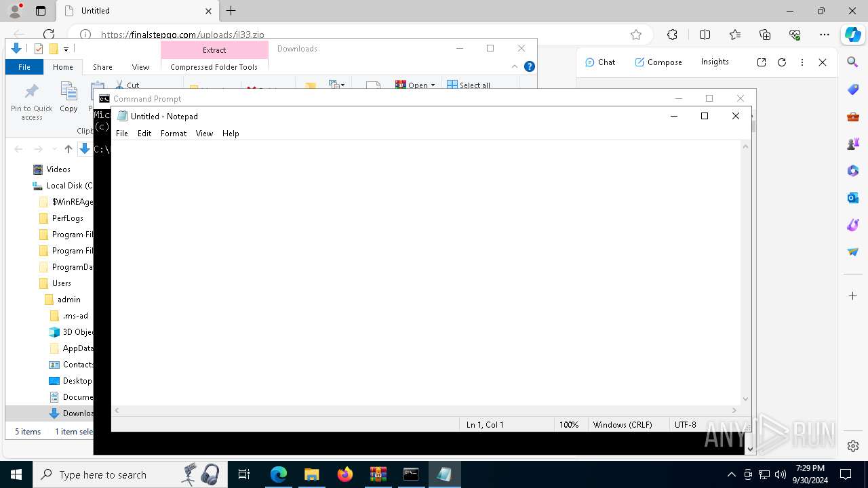Refresh the Copilot sidebar pane
Image resolution: width=868 pixels, height=488 pixels.
click(x=782, y=62)
